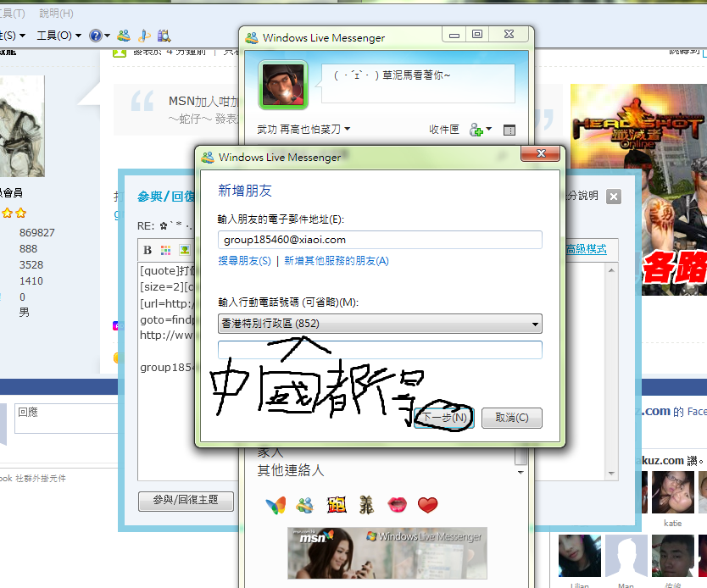This screenshot has width=707, height=588.
Task: Click the 義 character icon in Messenger
Action: (x=366, y=505)
